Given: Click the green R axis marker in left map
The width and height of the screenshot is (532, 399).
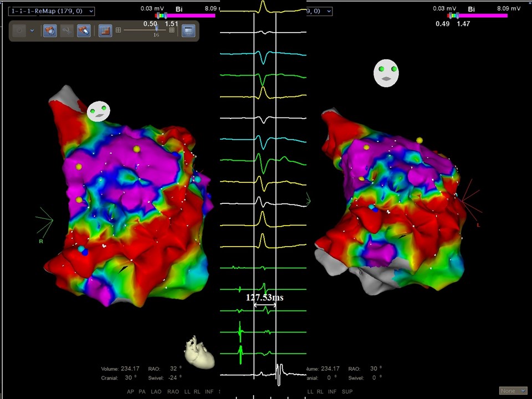Looking at the screenshot, I should point(41,241).
